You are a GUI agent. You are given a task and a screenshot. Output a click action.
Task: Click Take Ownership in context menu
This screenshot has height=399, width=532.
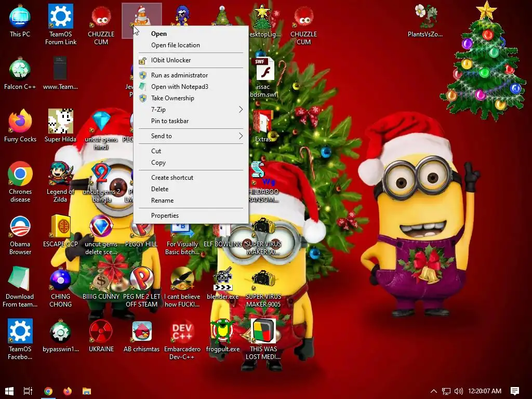coord(191,98)
